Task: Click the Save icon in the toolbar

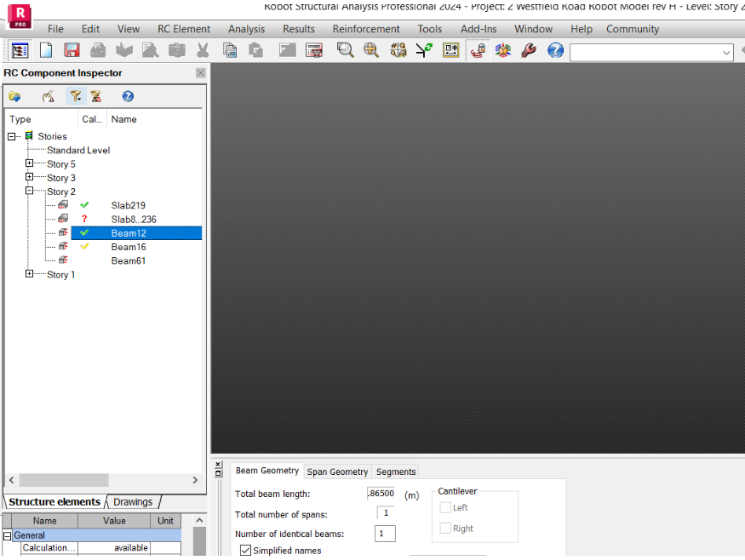Action: click(x=72, y=49)
